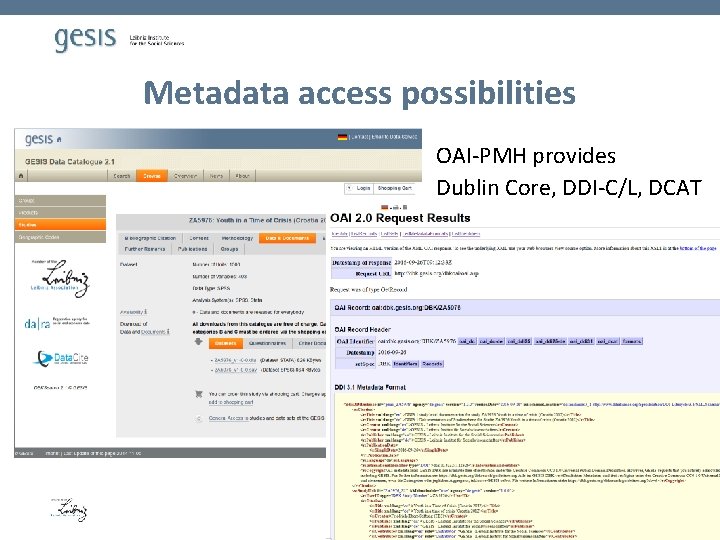The image size is (720, 540).
Task: Click the ListMetadataFormats link in OAI results
Action: [426, 234]
